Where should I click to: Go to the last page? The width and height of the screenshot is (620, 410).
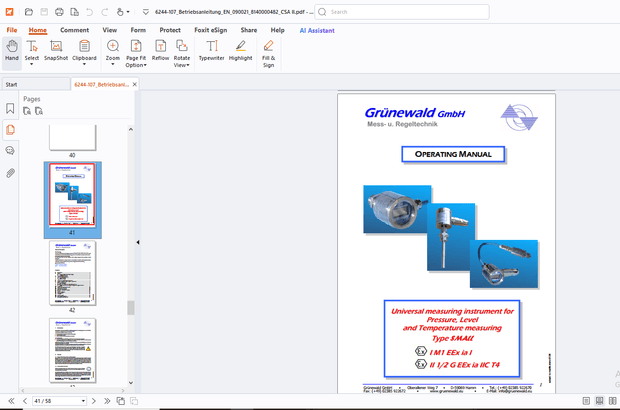(107, 401)
